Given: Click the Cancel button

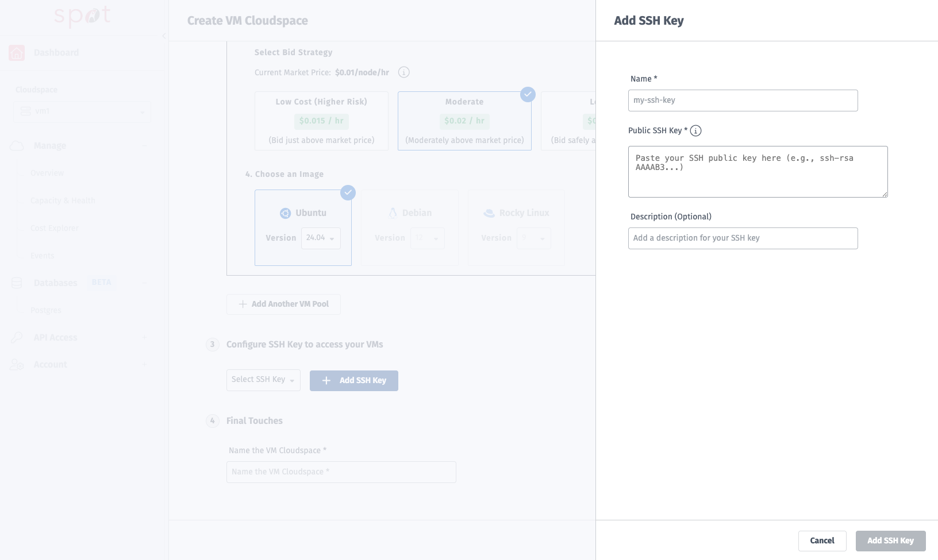Looking at the screenshot, I should coord(822,541).
